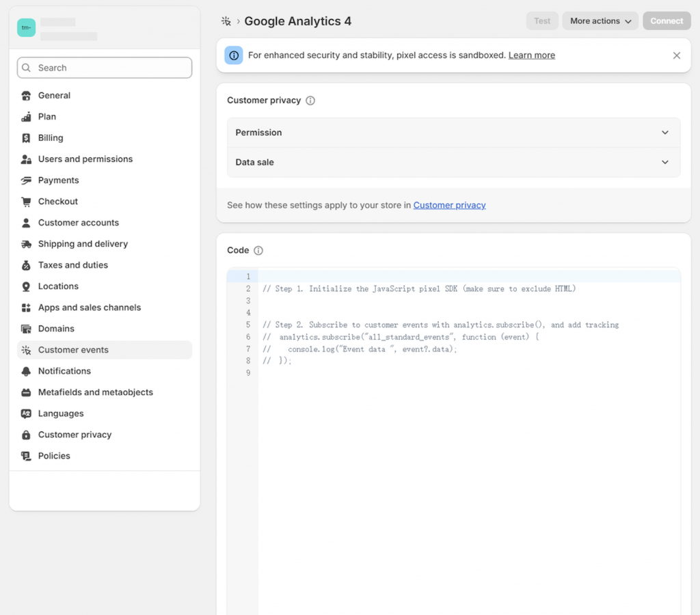The width and height of the screenshot is (700, 615).
Task: Click the Checkout cart icon
Action: coord(27,202)
